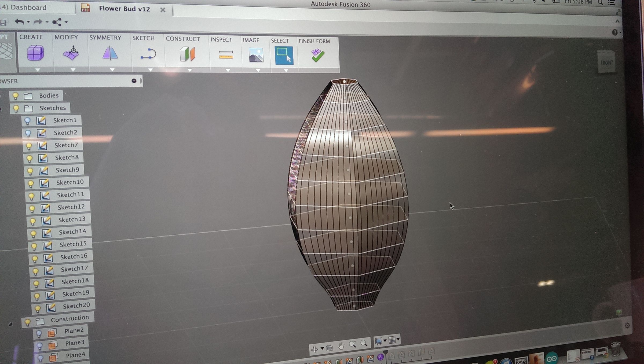
Task: Open the undo history dropdown arrow
Action: coord(28,22)
